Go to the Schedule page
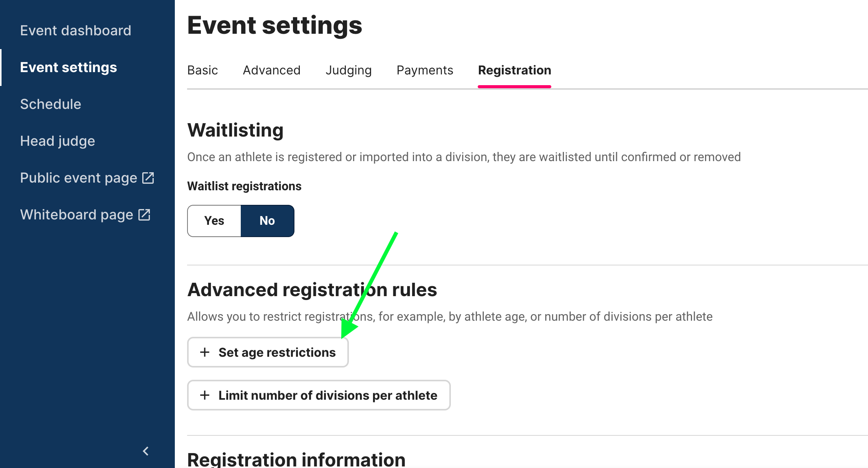 point(51,104)
